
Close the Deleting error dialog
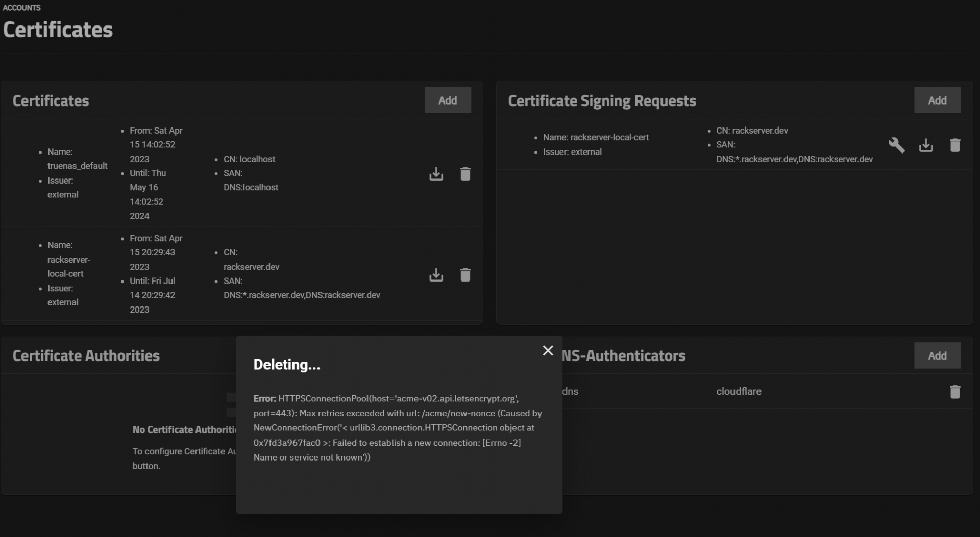click(x=548, y=351)
